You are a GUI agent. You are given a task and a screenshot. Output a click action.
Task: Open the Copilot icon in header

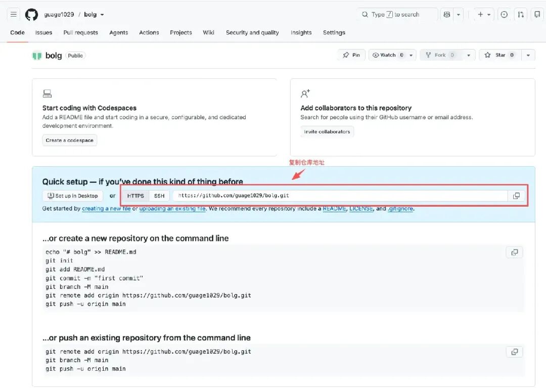pos(447,14)
